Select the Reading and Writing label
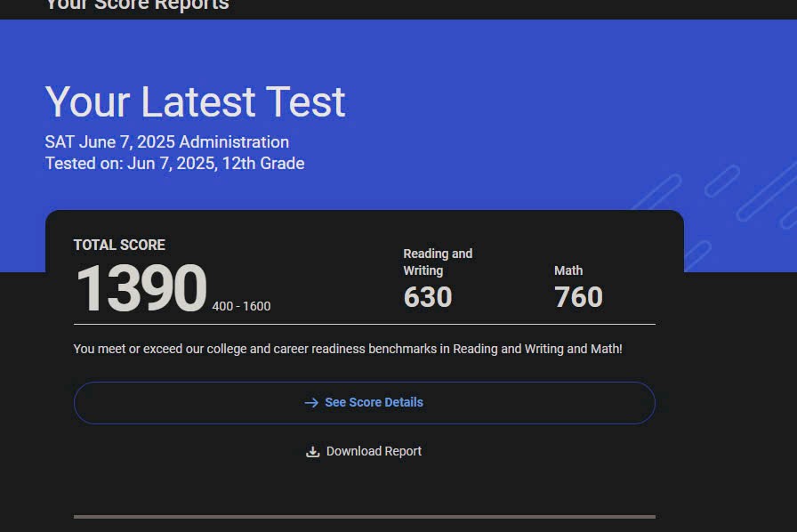 [x=439, y=262]
